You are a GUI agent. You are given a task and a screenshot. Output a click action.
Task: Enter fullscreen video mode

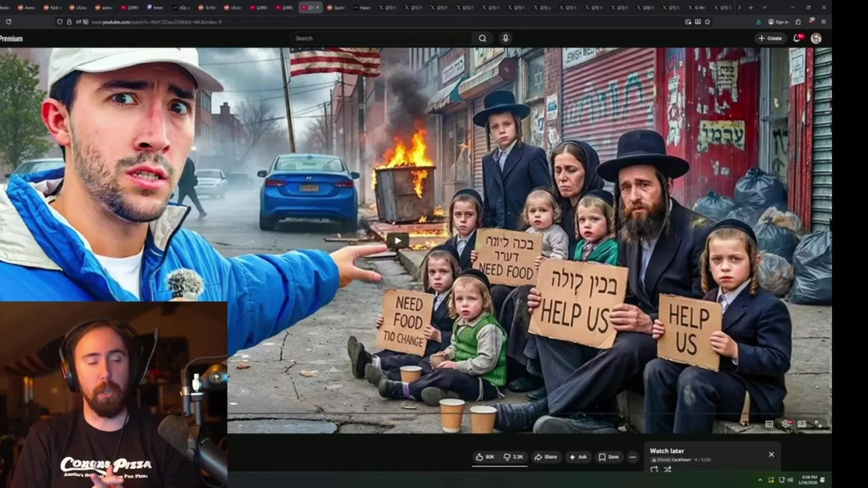click(818, 424)
